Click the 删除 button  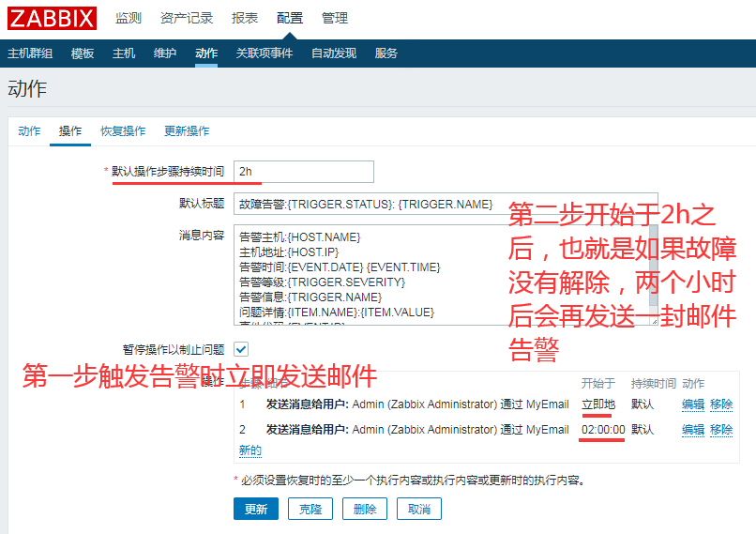tap(365, 509)
